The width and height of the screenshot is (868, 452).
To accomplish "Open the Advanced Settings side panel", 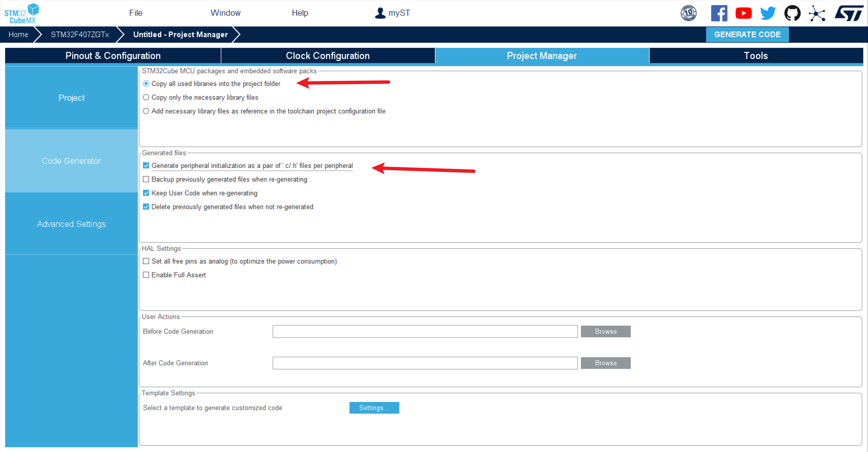I will tap(71, 224).
